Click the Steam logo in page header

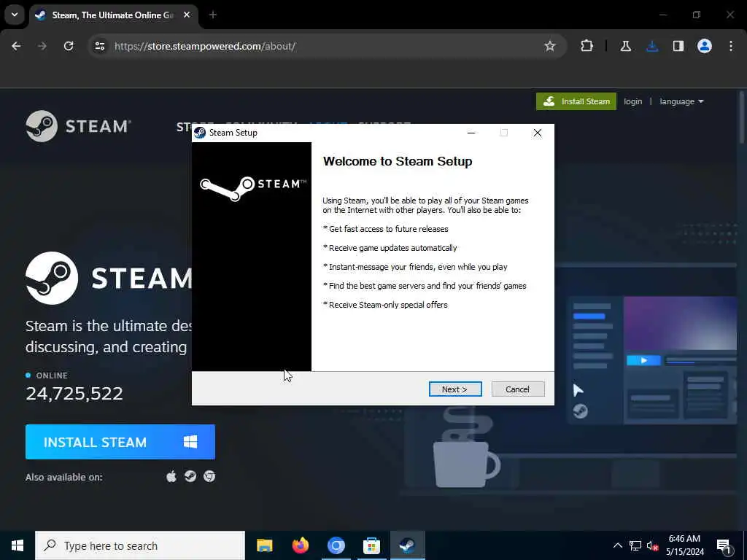point(79,126)
